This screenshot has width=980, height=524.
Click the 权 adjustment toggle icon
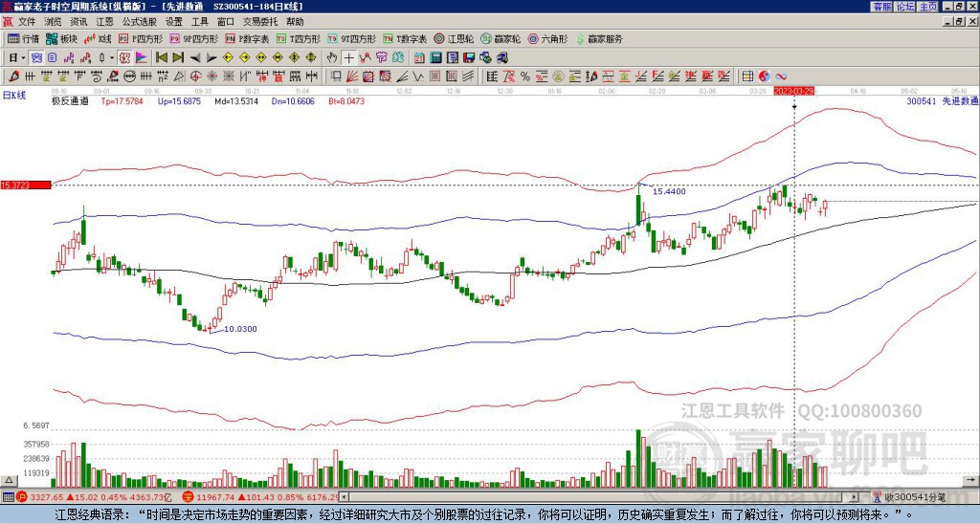coord(123,58)
